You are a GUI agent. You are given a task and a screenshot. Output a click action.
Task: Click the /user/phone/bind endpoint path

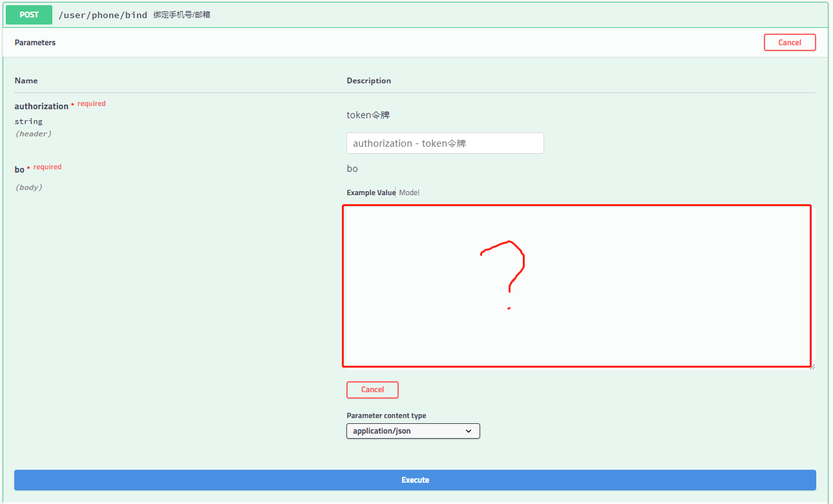[103, 14]
